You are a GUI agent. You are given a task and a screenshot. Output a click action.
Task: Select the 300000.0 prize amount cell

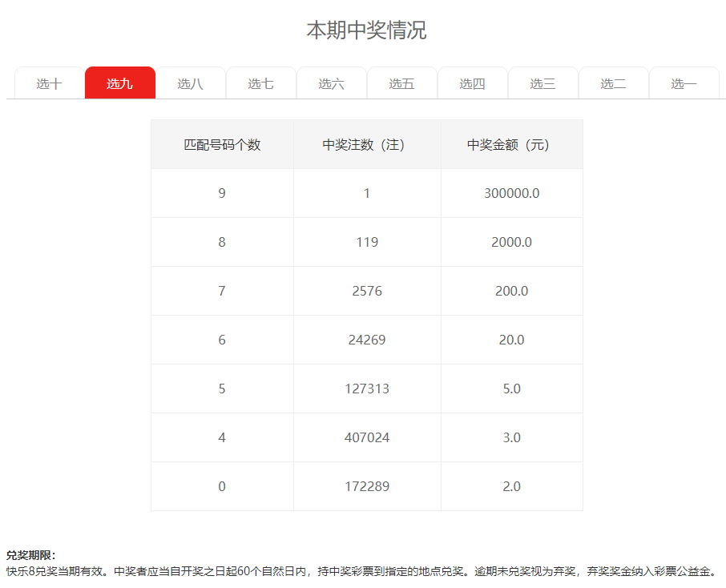[x=511, y=194]
